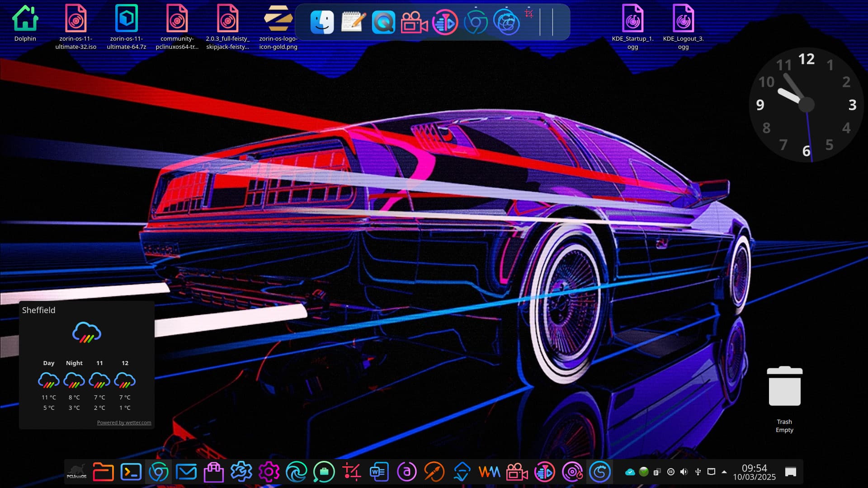The height and width of the screenshot is (488, 868).
Task: Open the notepad text editor in the dock
Action: pos(353,22)
